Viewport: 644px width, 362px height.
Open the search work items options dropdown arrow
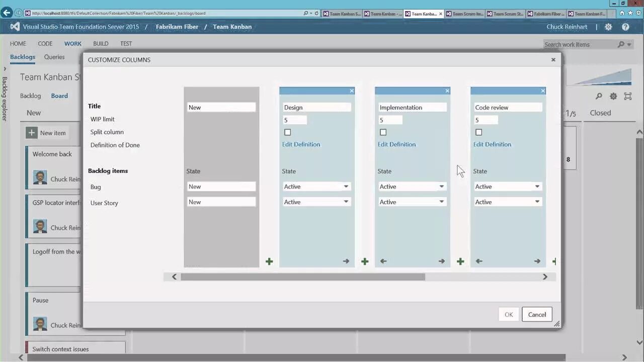pos(629,45)
